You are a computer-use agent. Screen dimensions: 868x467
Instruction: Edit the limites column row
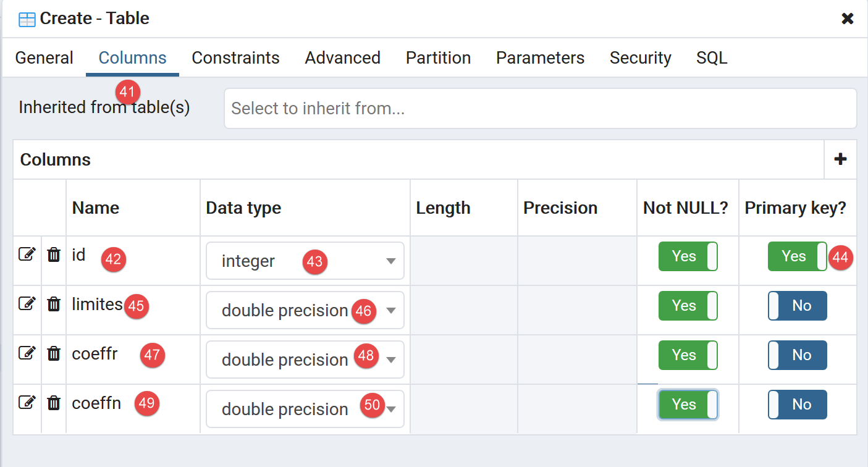tap(27, 303)
